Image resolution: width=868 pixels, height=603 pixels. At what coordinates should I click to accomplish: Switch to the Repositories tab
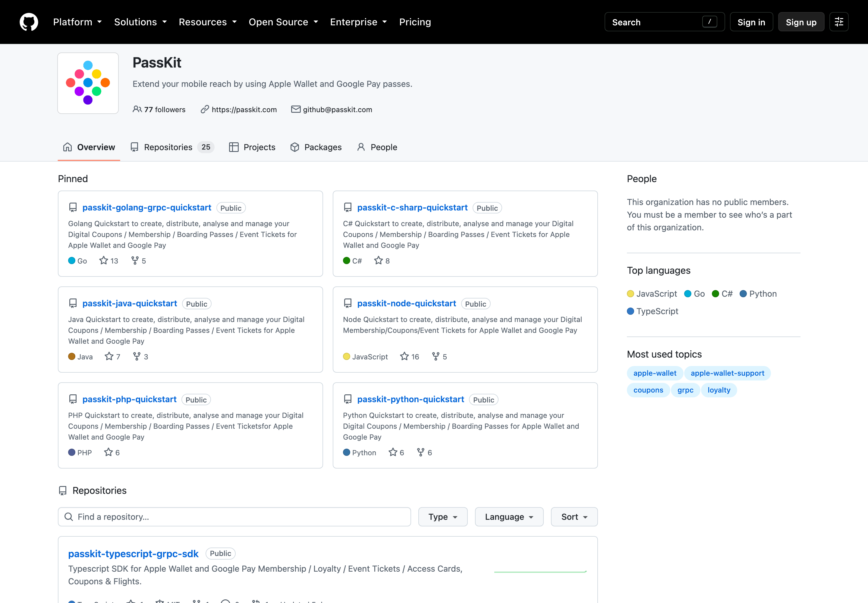pos(172,147)
